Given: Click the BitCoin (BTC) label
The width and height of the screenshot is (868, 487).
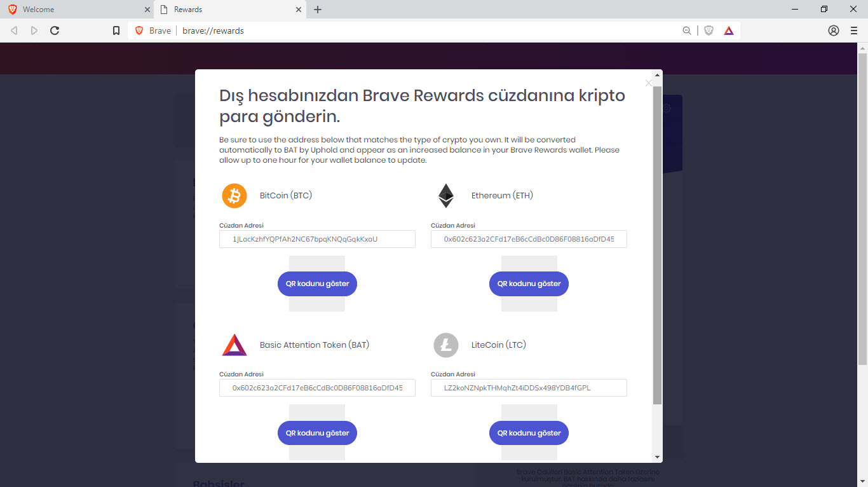Looking at the screenshot, I should tap(286, 196).
